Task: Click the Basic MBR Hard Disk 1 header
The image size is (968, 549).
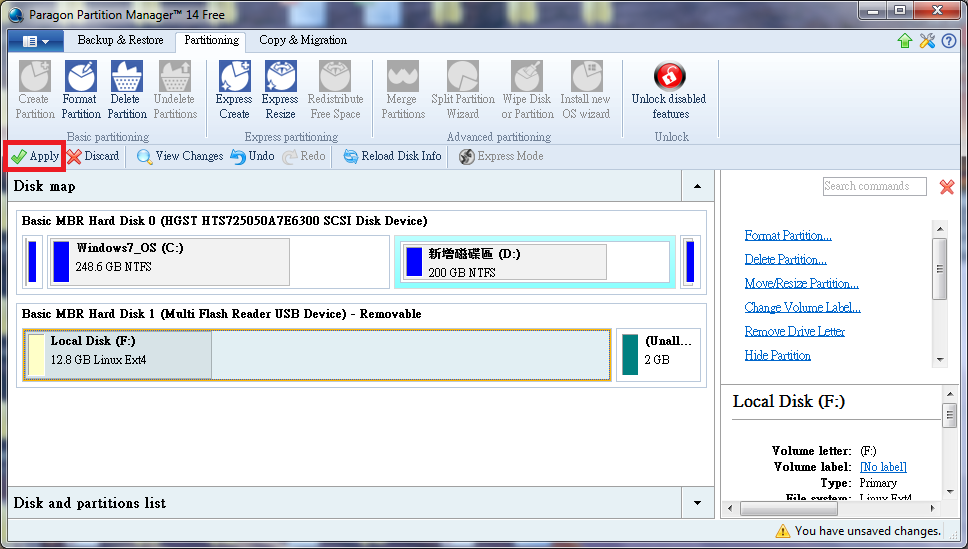Action: pos(222,314)
